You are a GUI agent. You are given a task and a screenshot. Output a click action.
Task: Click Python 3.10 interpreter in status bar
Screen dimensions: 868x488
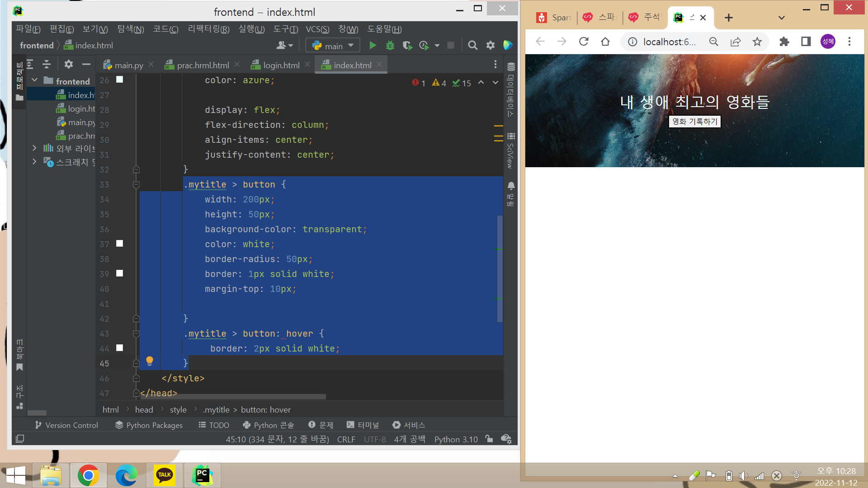coord(456,439)
